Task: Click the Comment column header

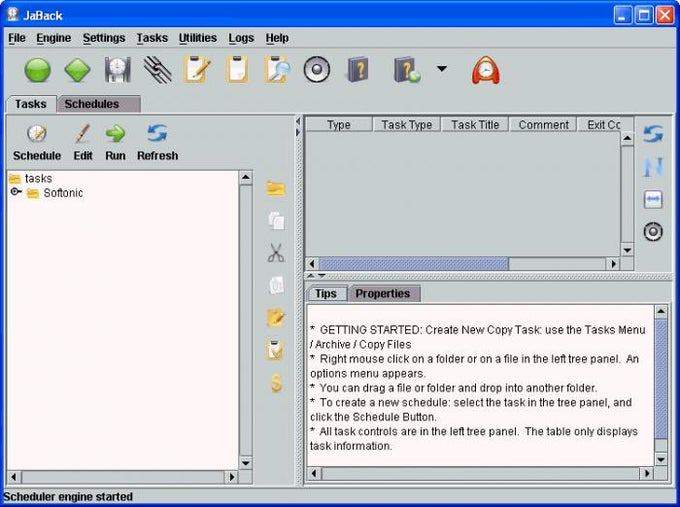Action: pyautogui.click(x=543, y=124)
